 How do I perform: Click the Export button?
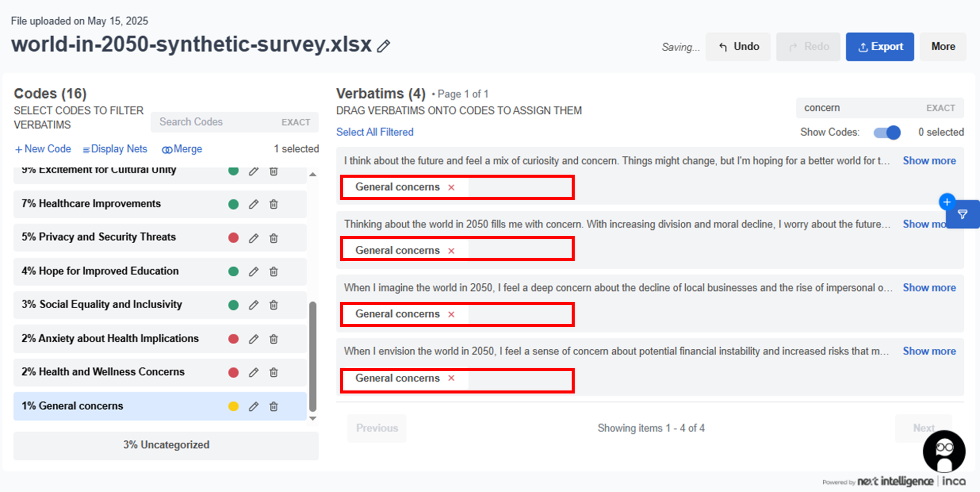click(880, 47)
